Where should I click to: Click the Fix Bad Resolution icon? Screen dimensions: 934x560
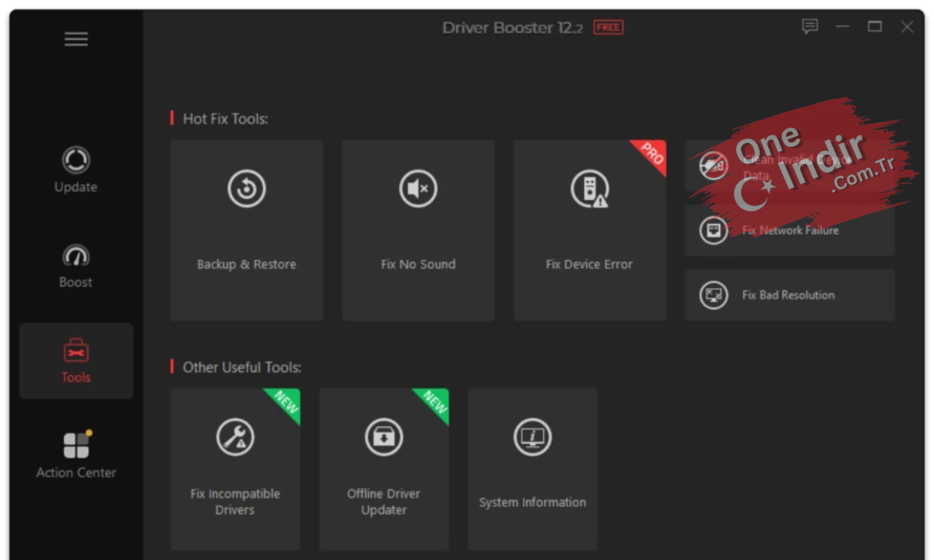pos(713,295)
